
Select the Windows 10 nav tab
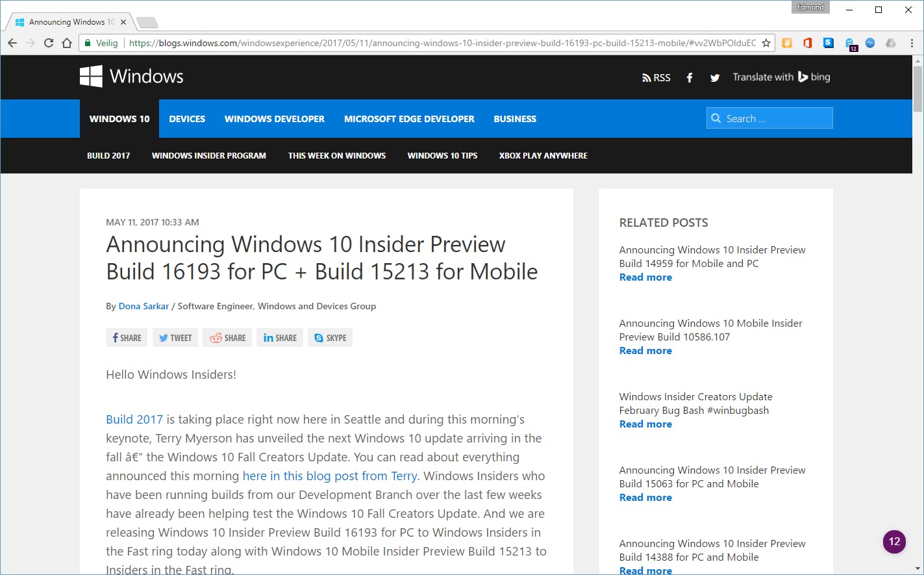click(119, 119)
